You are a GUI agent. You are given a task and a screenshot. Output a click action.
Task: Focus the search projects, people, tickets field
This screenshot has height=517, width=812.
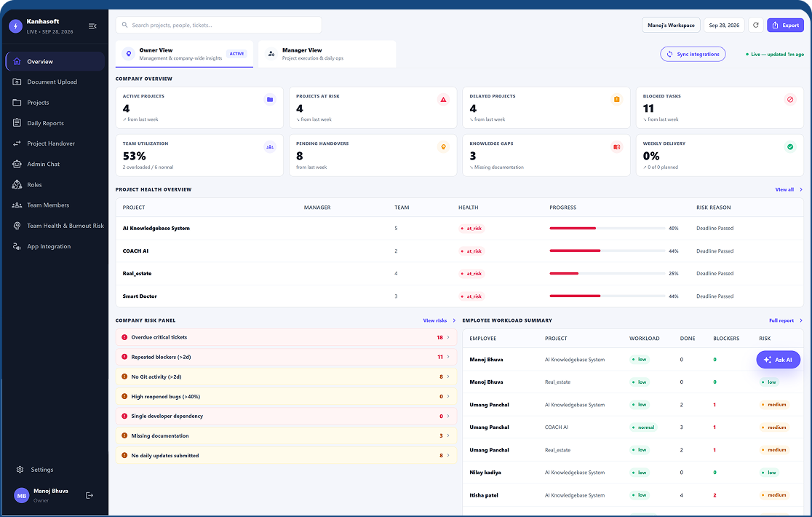[x=218, y=25]
